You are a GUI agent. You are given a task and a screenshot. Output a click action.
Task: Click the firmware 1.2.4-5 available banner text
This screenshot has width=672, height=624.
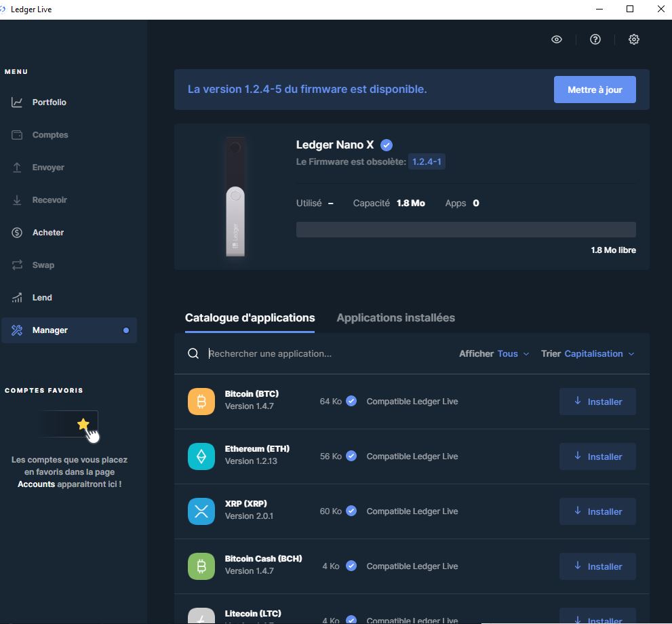point(307,89)
